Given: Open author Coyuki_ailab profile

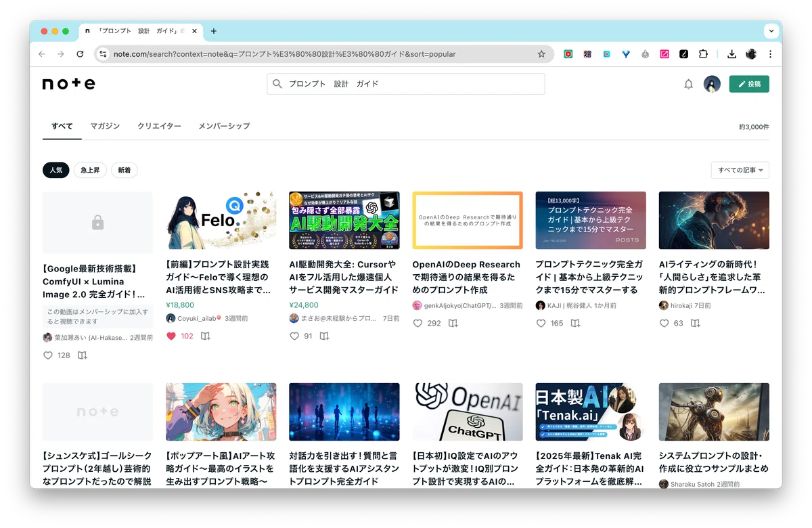Looking at the screenshot, I should click(194, 318).
